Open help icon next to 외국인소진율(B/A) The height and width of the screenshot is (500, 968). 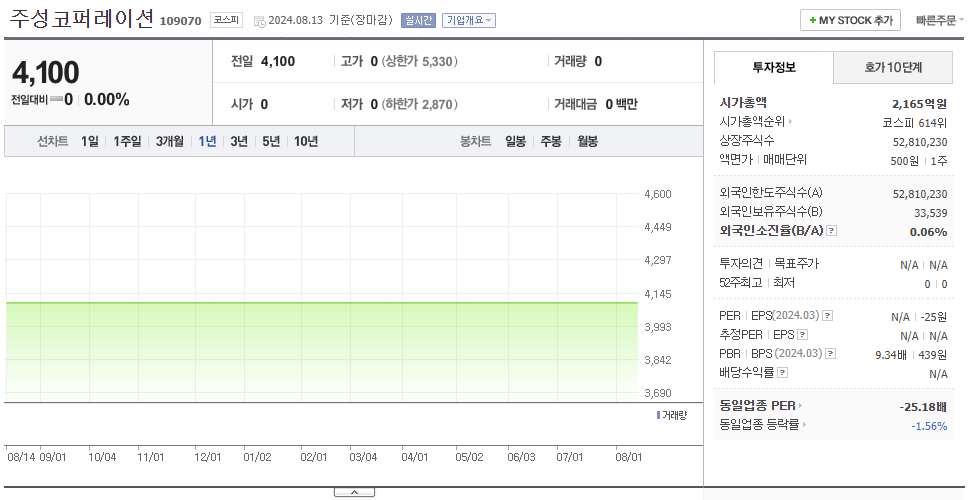832,231
